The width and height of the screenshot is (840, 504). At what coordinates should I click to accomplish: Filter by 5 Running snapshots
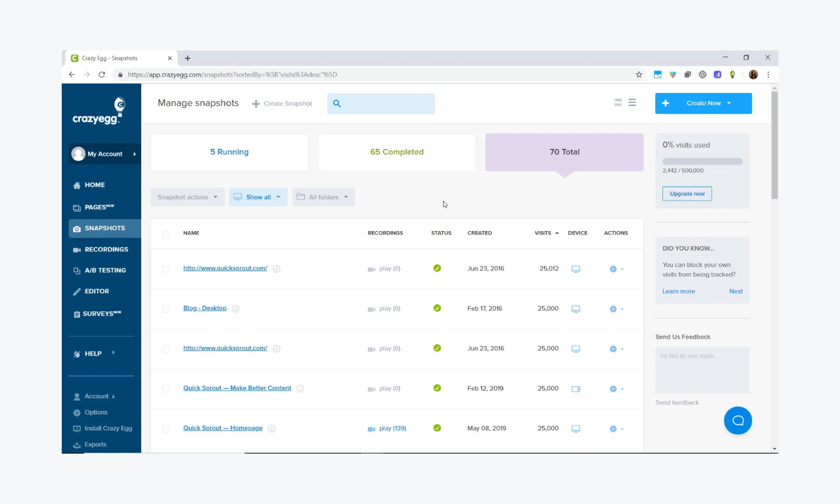click(229, 152)
